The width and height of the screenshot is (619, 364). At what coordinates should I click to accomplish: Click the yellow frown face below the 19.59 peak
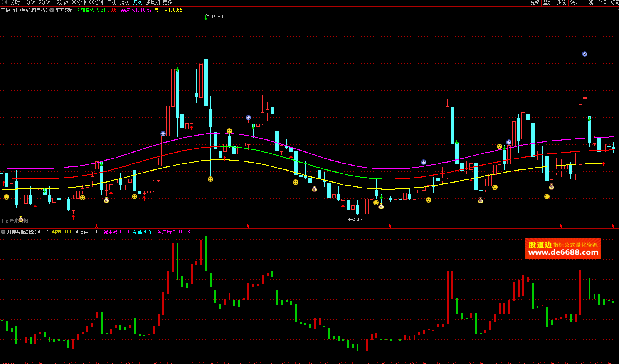[229, 131]
